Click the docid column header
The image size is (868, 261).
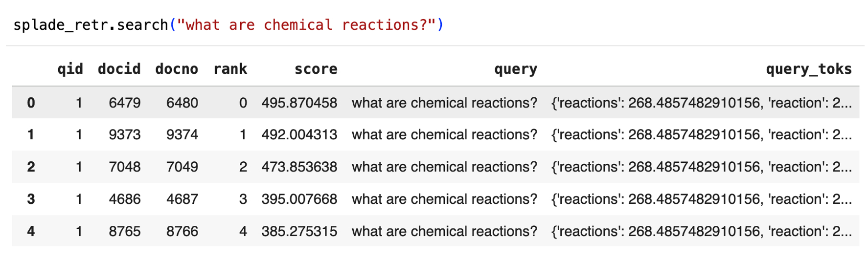[119, 69]
